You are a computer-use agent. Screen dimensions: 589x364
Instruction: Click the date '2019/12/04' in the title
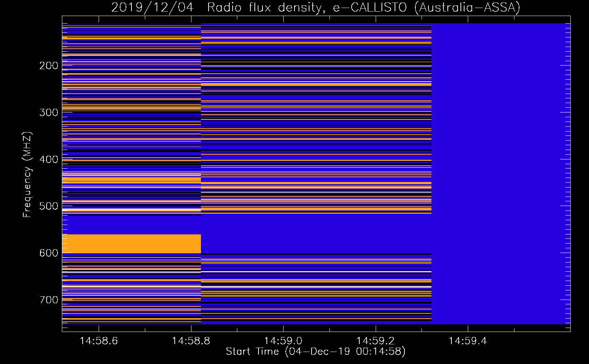[153, 7]
